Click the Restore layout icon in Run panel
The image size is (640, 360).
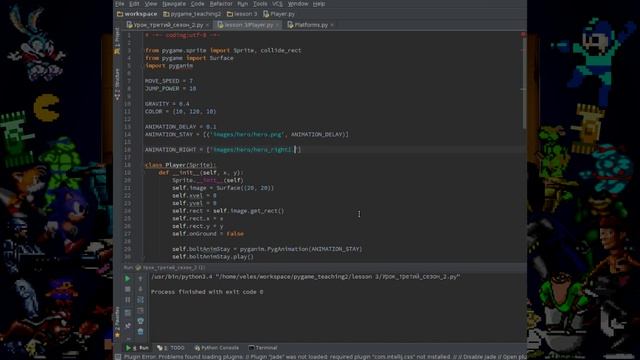coord(127,313)
